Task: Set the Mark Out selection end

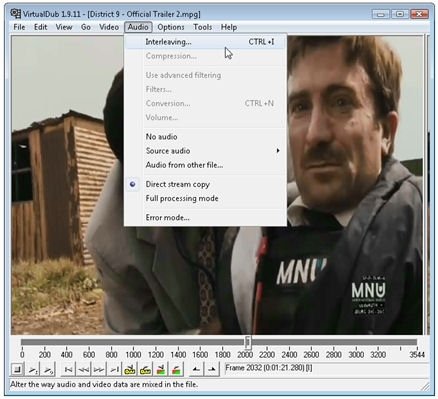Action: click(212, 370)
